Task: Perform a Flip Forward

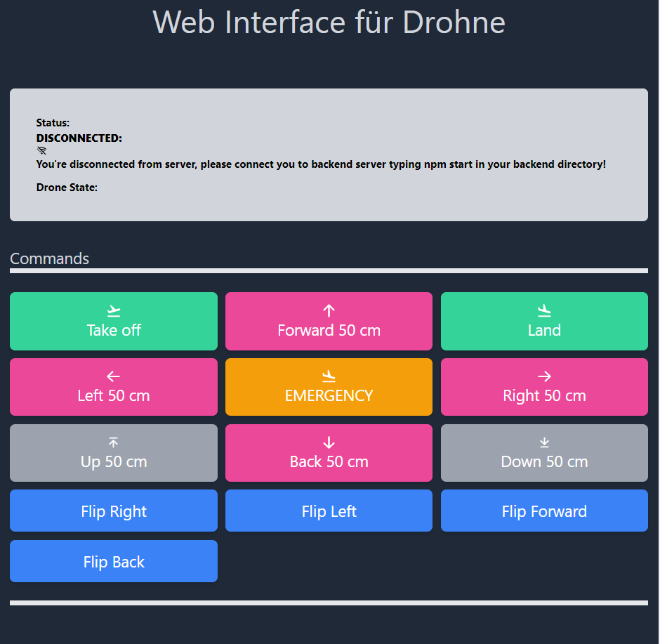Action: click(x=544, y=511)
